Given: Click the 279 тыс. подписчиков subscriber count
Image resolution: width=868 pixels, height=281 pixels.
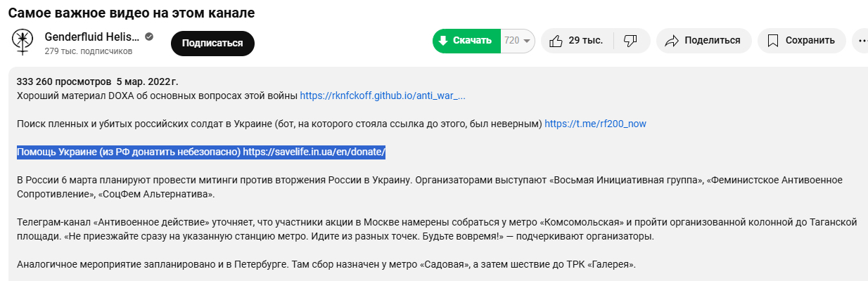Looking at the screenshot, I should (88, 51).
